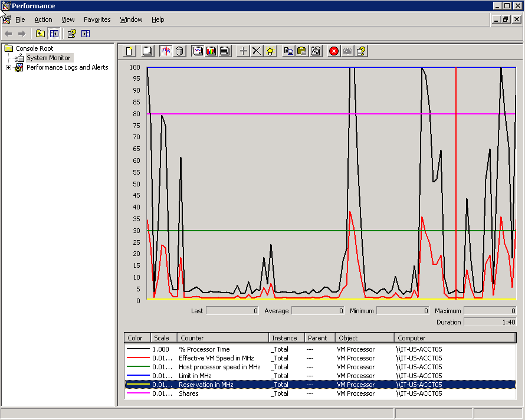Viewport: 525px width, 420px height.
Task: Click the Copy Properties icon
Action: coord(288,51)
